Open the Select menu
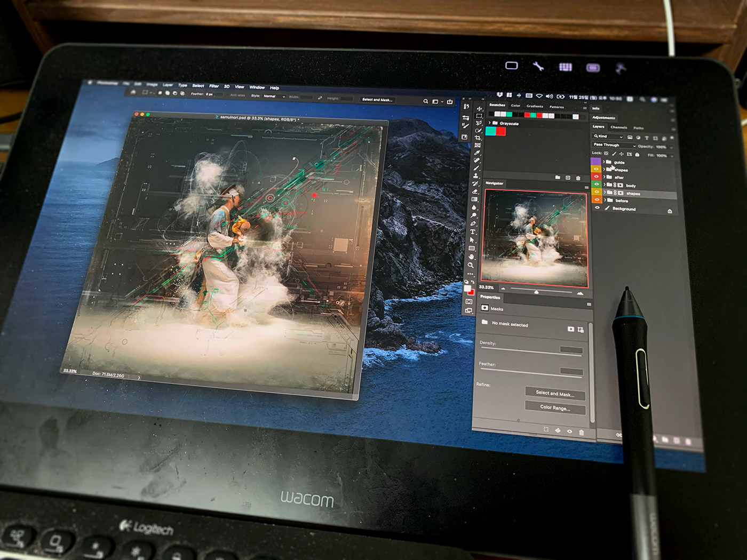 198,85
